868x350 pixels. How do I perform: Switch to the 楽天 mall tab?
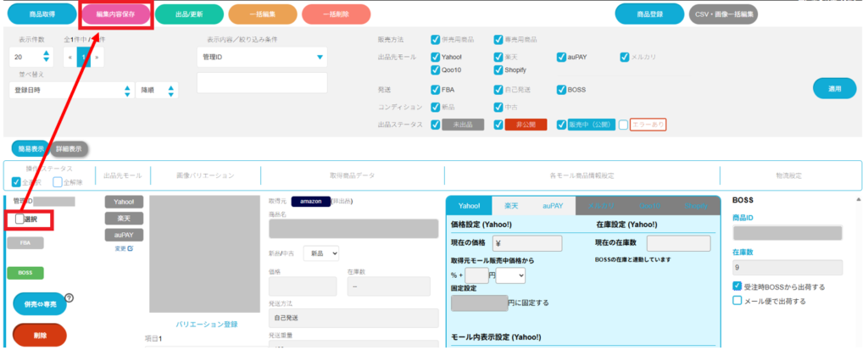pyautogui.click(x=511, y=206)
